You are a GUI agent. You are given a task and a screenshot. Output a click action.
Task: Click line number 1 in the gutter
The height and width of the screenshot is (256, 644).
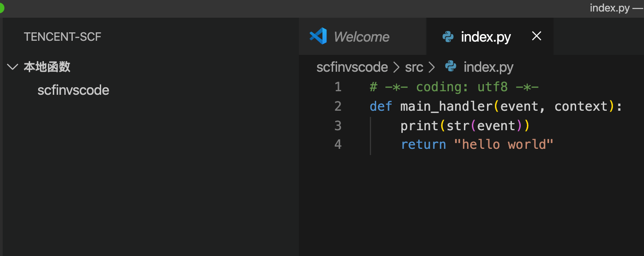click(338, 87)
